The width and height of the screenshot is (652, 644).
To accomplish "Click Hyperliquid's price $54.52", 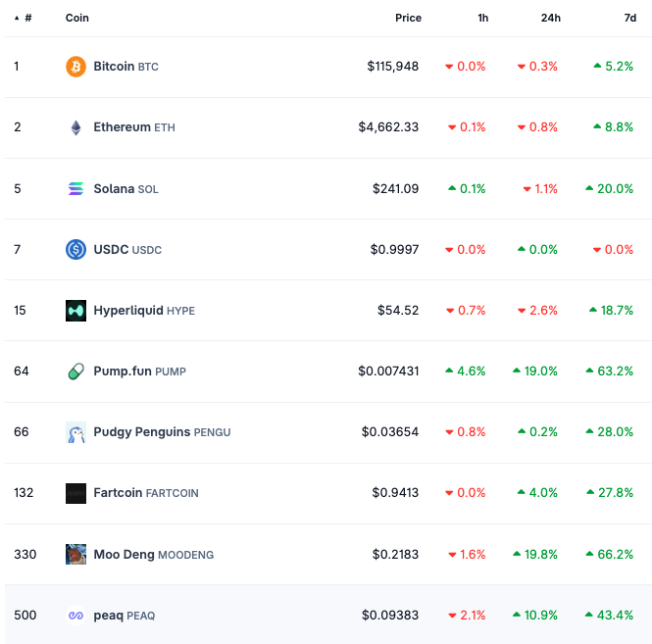I will 398,311.
